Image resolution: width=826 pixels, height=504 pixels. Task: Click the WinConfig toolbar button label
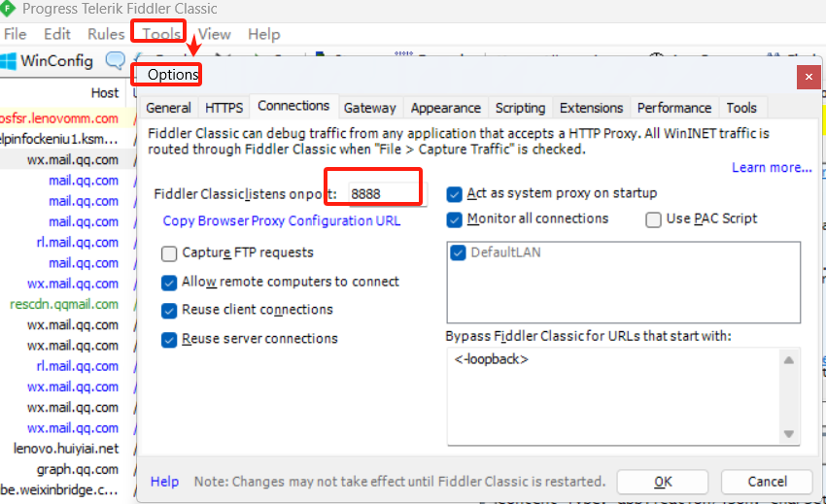pos(57,61)
